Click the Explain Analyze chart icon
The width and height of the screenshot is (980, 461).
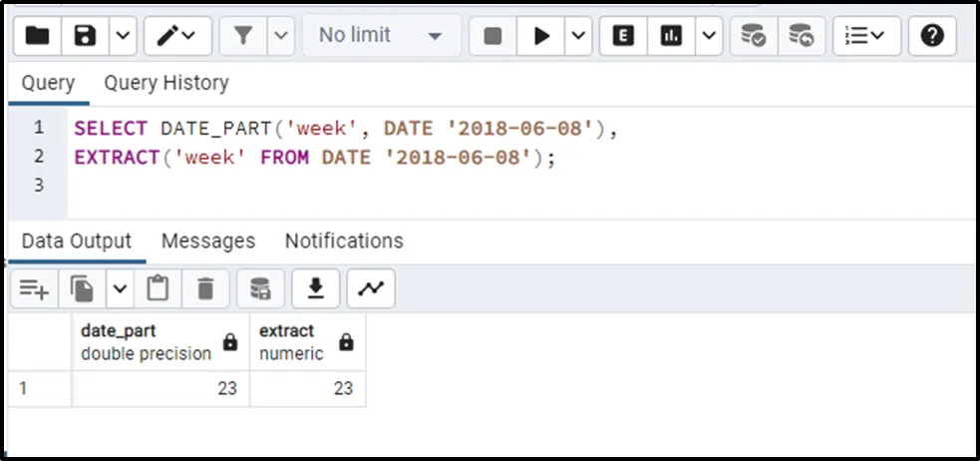[671, 36]
